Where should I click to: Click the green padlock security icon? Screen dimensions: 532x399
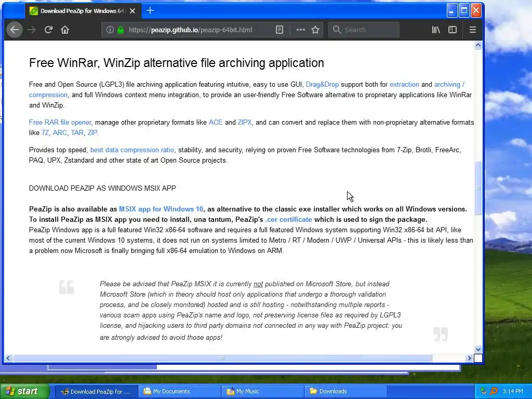tap(121, 30)
